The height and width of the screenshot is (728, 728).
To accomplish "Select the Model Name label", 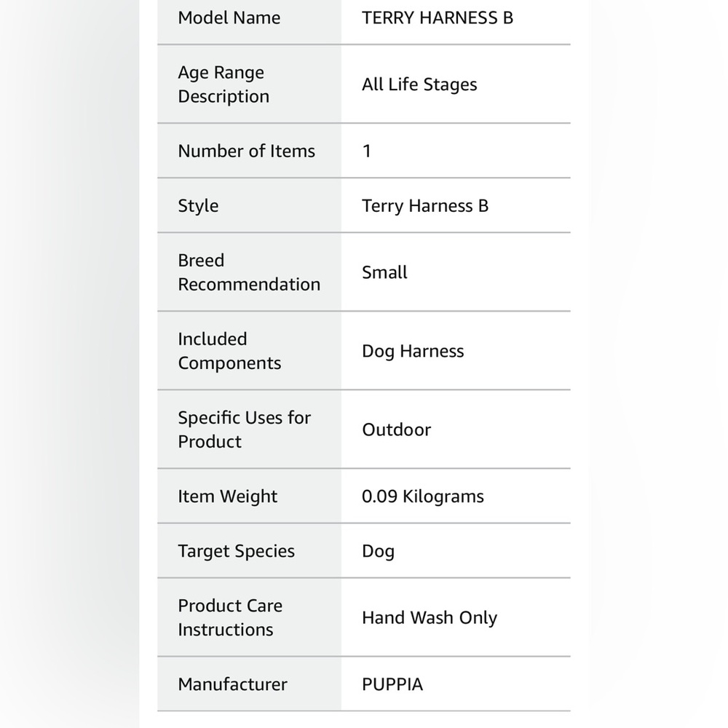I will [229, 17].
